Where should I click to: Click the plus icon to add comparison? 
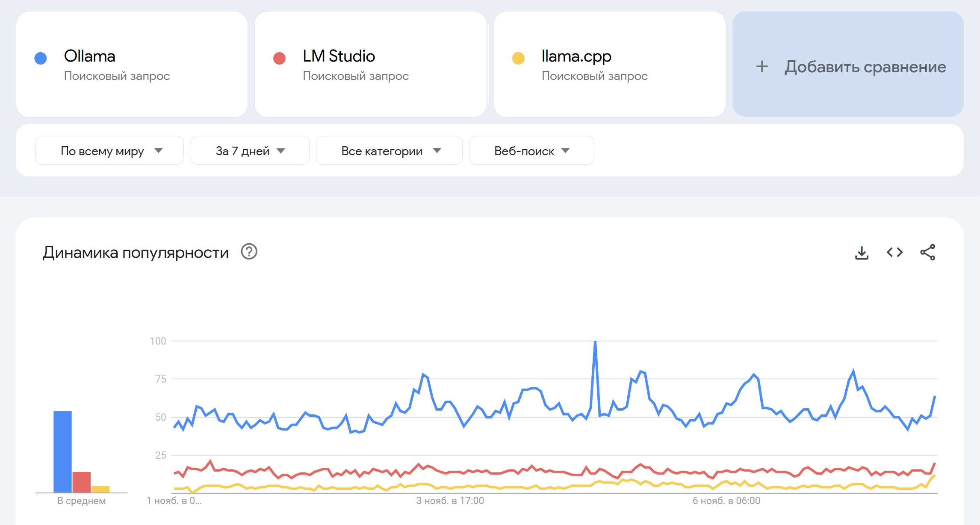[x=762, y=67]
